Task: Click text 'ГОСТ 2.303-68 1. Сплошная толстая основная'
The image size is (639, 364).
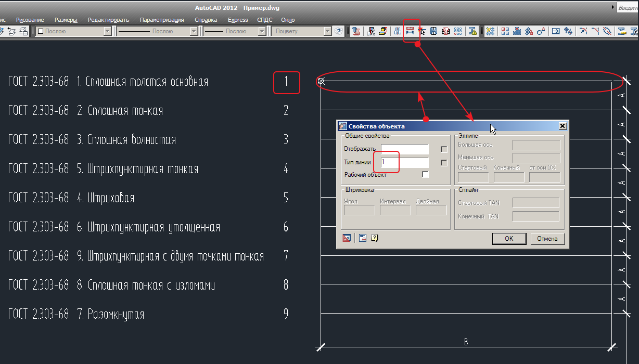Action: [108, 82]
